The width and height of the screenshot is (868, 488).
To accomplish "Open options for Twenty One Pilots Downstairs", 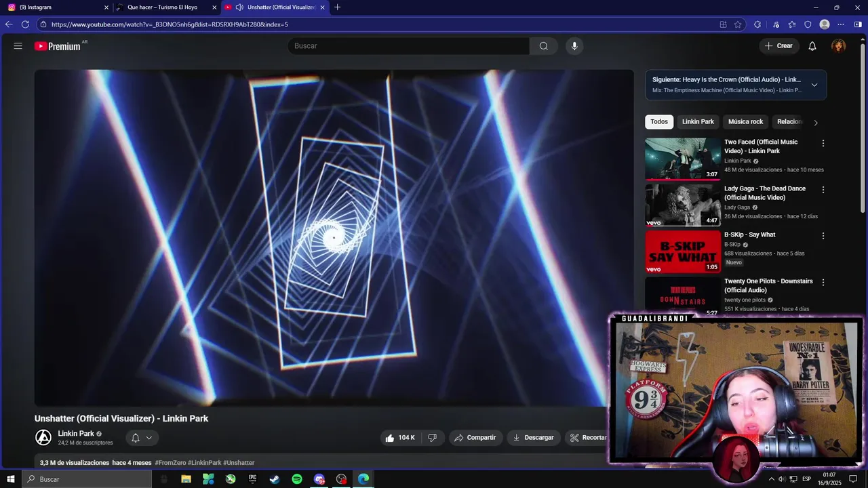I will pos(823,282).
